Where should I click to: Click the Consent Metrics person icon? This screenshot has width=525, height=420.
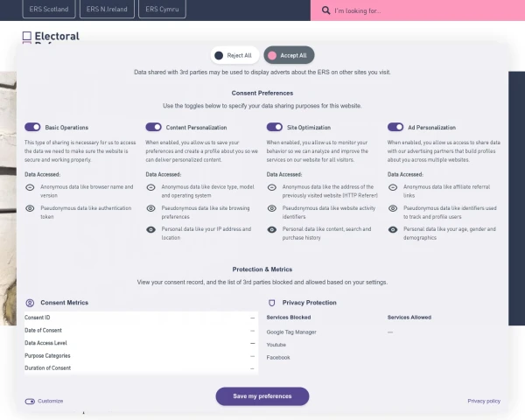30,303
